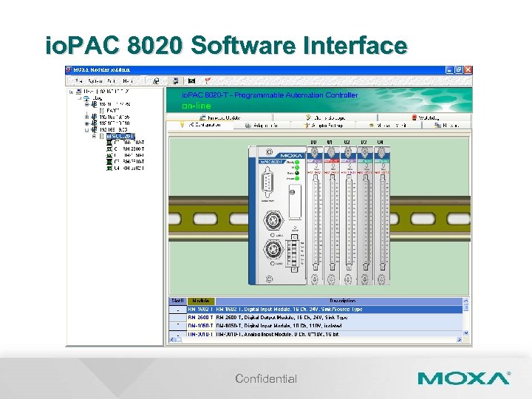This screenshot has width=532, height=399.
Task: Select RM-3810-T in the device tree
Action: (x=129, y=162)
